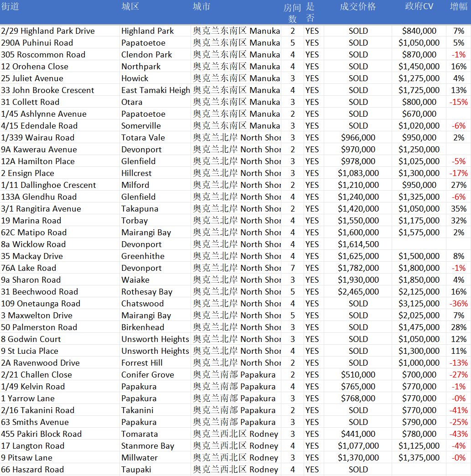This screenshot has width=471, height=476.
Task: Select the price cell $2,465,000
Action: (x=358, y=291)
